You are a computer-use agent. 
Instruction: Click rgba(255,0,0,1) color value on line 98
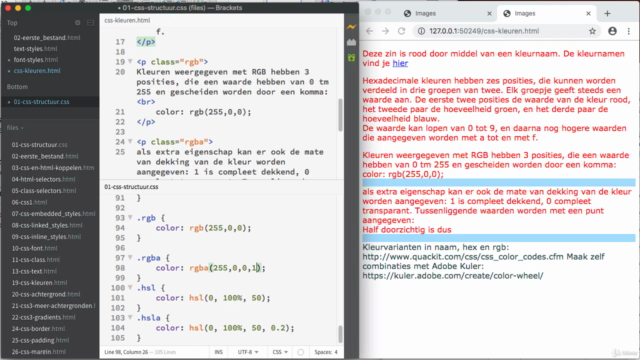point(225,268)
